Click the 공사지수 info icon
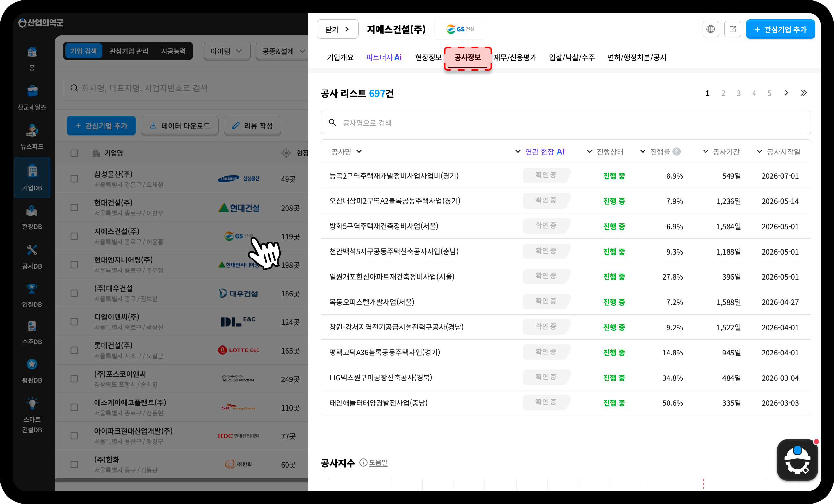The height and width of the screenshot is (504, 834). click(x=363, y=462)
